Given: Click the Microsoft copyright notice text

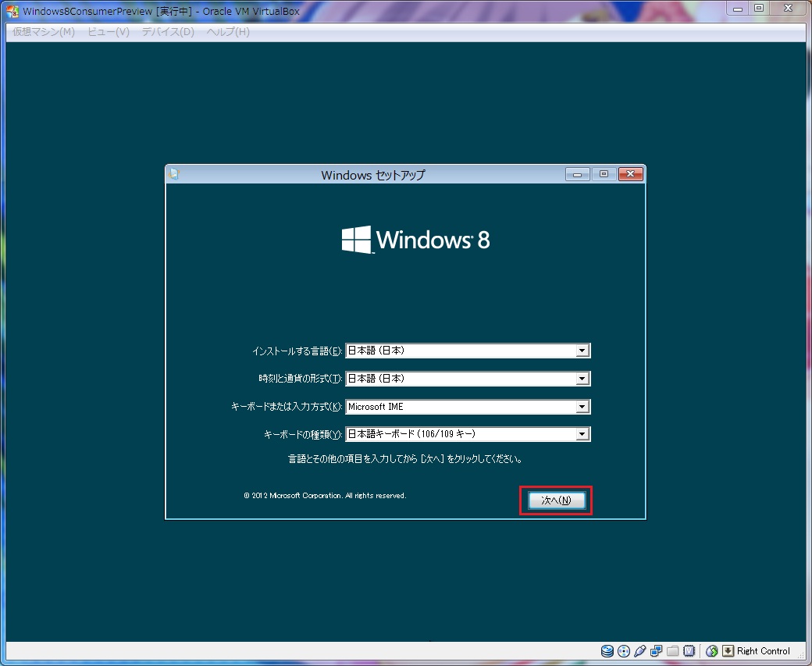Looking at the screenshot, I should point(325,496).
